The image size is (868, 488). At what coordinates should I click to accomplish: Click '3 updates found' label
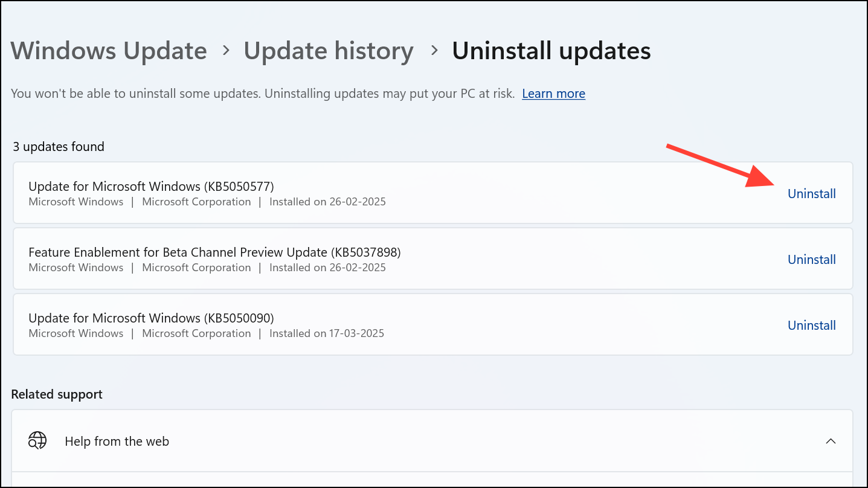[59, 147]
